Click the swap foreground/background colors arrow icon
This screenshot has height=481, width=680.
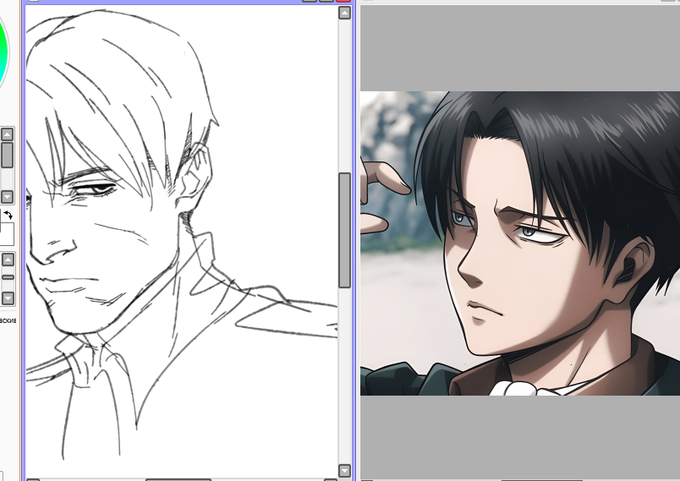(8, 215)
